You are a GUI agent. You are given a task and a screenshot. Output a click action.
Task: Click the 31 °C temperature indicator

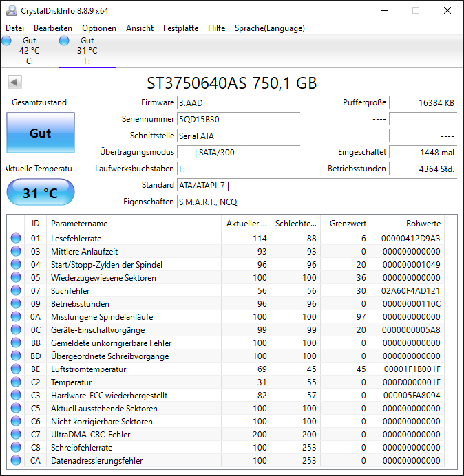pyautogui.click(x=41, y=193)
